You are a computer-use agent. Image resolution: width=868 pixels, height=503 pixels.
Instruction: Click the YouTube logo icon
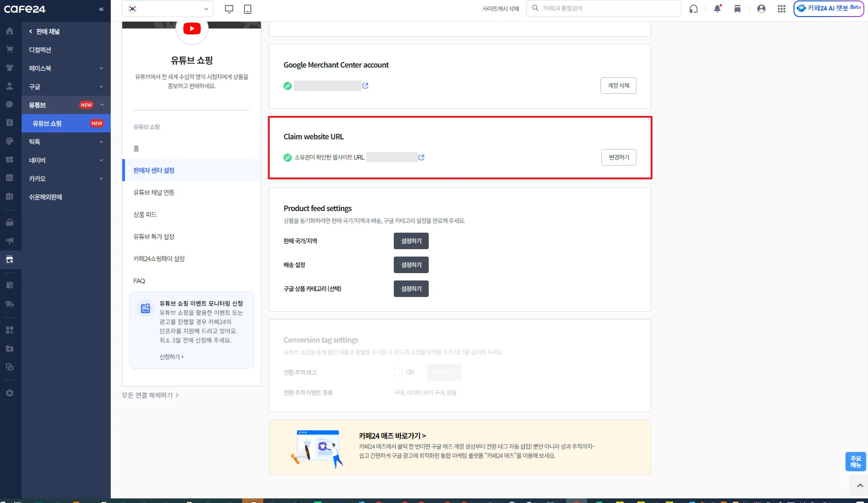tap(192, 29)
